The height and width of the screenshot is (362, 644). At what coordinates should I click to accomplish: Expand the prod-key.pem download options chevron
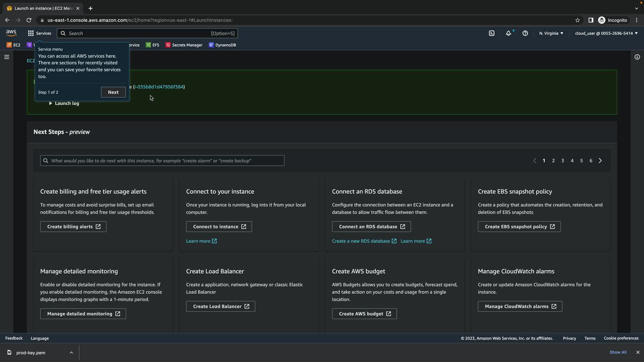point(71,353)
